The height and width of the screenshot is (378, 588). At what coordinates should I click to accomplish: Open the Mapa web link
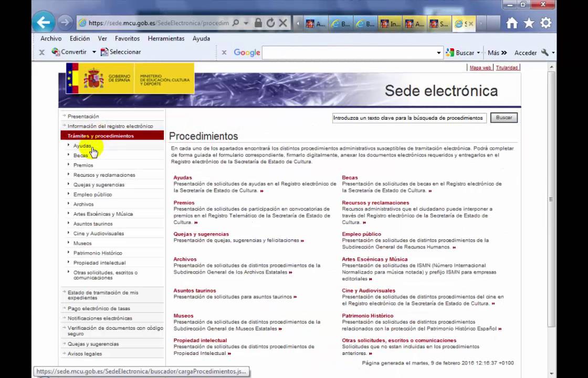[480, 68]
